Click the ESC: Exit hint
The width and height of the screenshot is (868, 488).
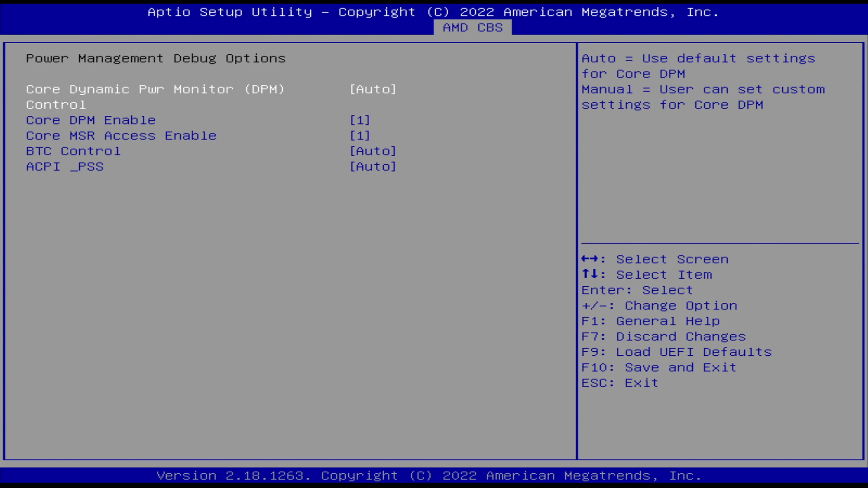620,383
